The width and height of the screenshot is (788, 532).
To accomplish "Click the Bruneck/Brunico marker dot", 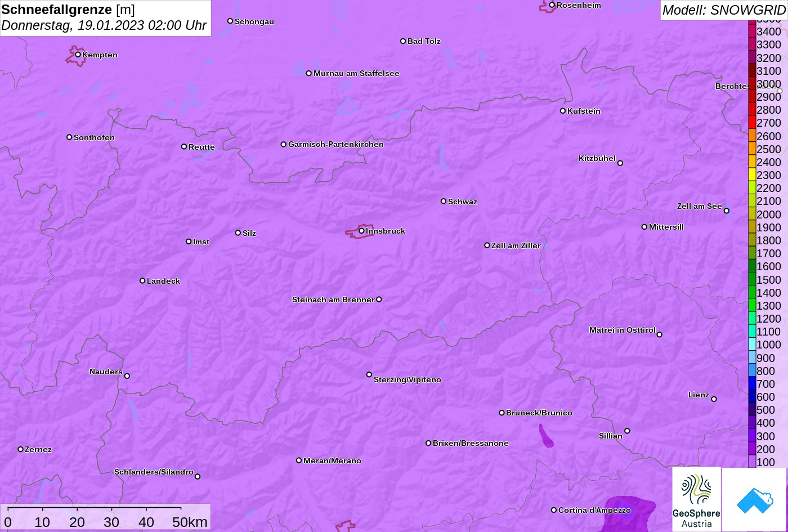I will pyautogui.click(x=502, y=413).
